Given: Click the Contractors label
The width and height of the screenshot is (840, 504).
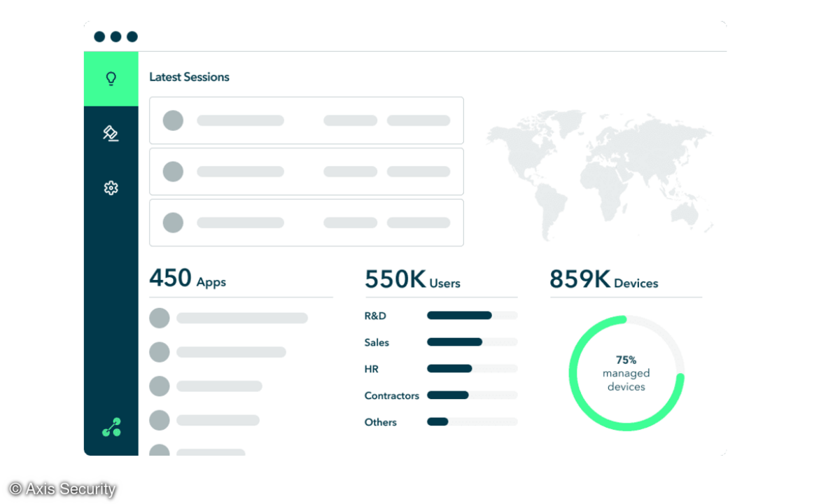Looking at the screenshot, I should tap(392, 395).
